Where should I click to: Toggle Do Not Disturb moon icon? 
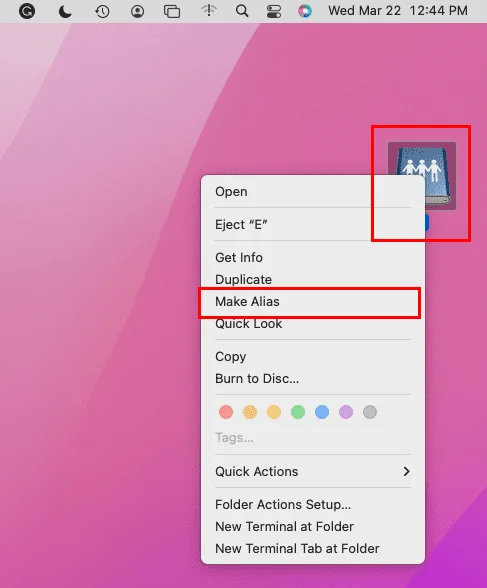[x=65, y=11]
